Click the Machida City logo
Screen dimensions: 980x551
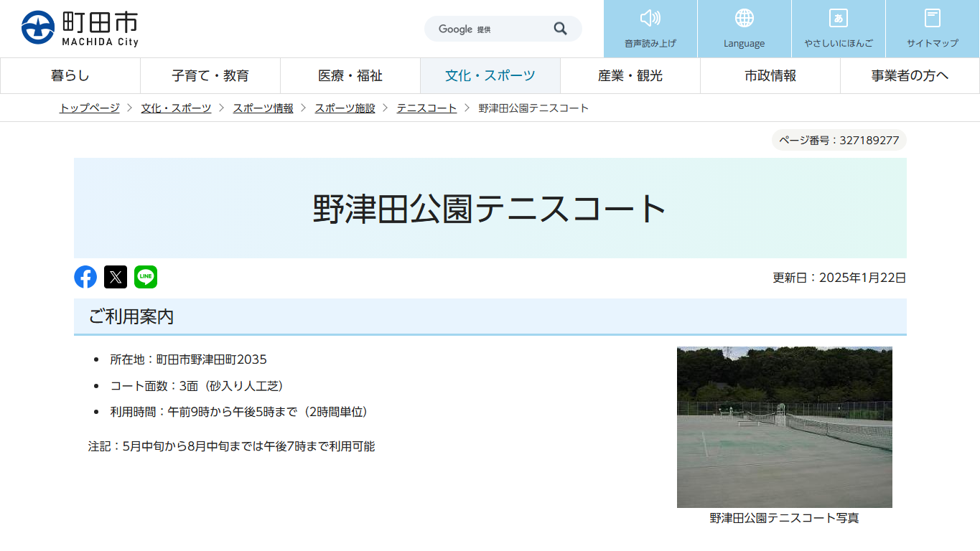(x=80, y=29)
